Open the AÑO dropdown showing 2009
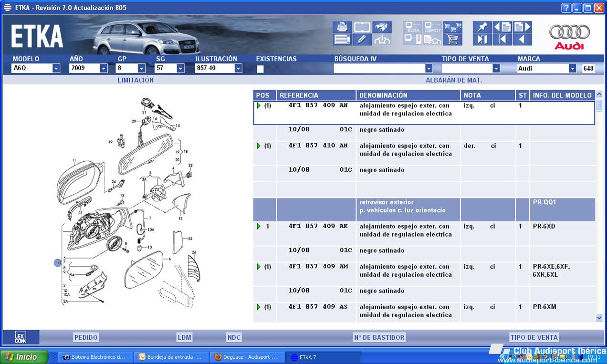Image resolution: width=607 pixels, height=364 pixels. tap(104, 69)
